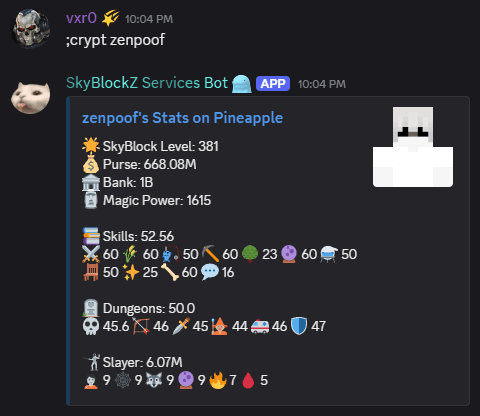
Task: Click the blue ghost emoji beside bot name
Action: tap(242, 84)
